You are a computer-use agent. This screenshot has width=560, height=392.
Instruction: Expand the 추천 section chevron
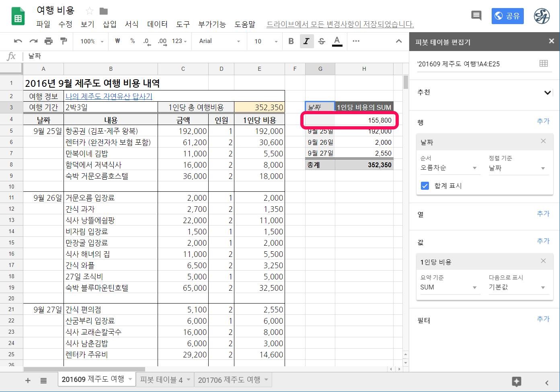point(547,92)
